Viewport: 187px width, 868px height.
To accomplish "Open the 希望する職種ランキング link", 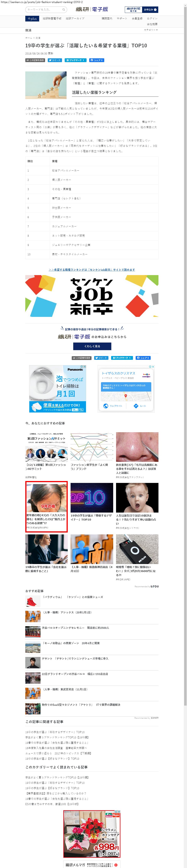I will click(x=92, y=270).
